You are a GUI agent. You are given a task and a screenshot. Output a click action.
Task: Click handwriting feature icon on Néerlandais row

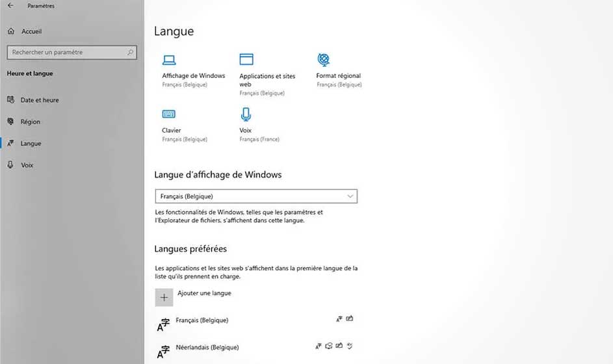[339, 346]
